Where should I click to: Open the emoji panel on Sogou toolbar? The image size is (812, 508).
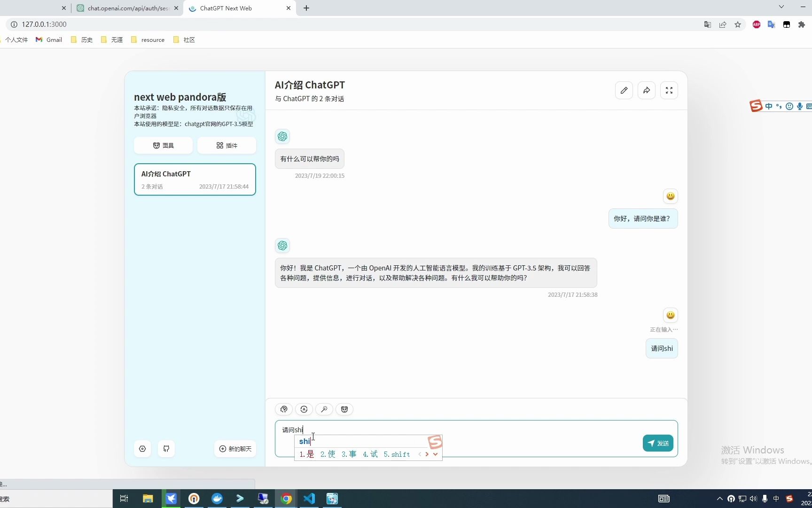tap(789, 106)
